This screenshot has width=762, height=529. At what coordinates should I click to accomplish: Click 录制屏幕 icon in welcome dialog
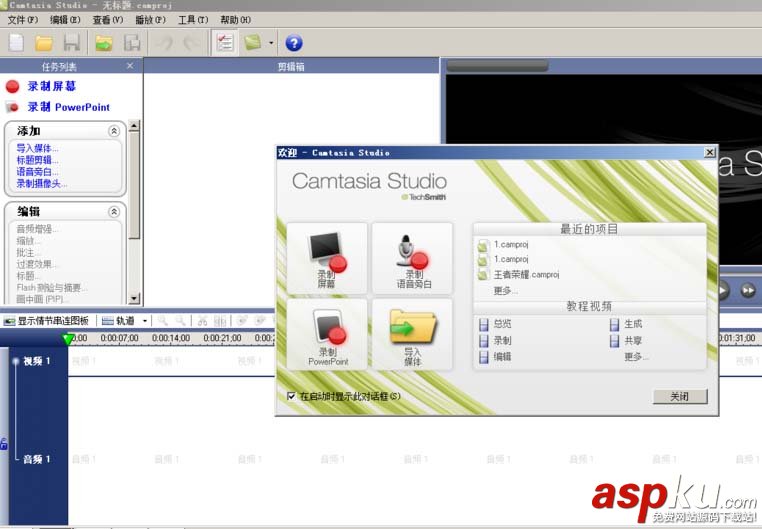pyautogui.click(x=327, y=259)
